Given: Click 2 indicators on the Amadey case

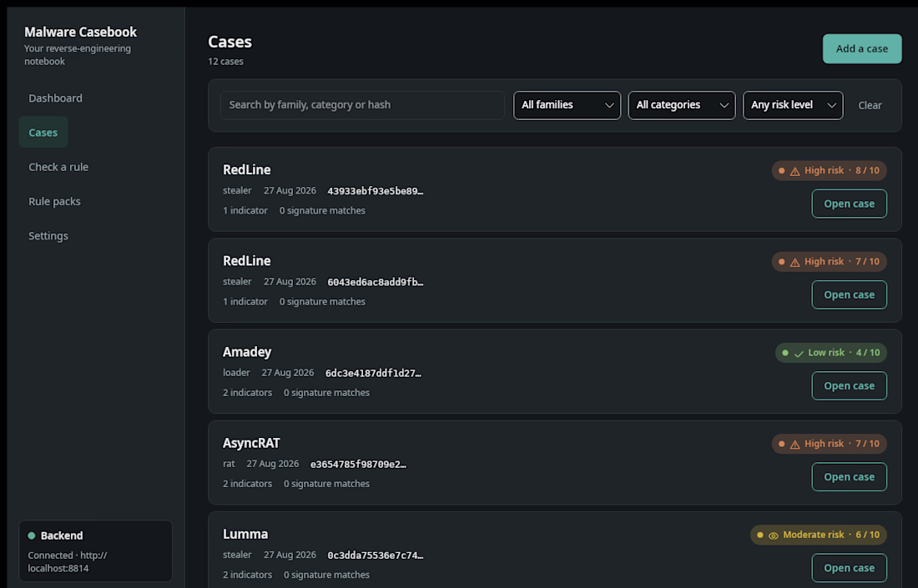Looking at the screenshot, I should point(247,393).
